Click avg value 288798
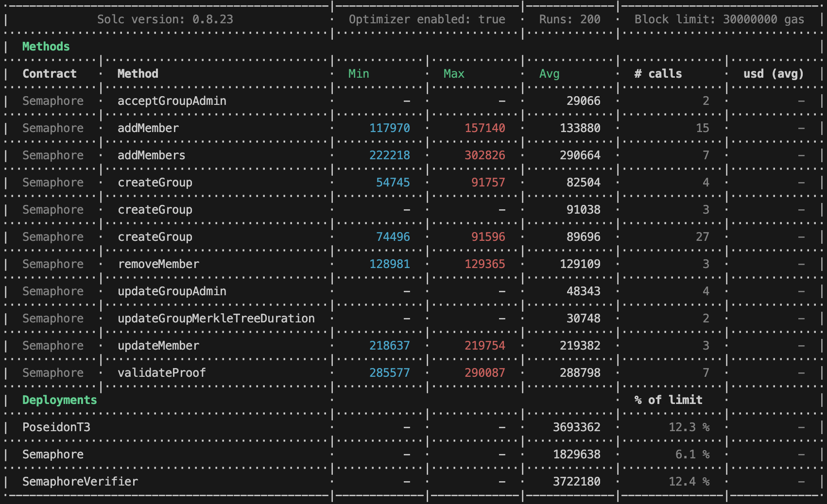This screenshot has height=504, width=827. [x=580, y=373]
